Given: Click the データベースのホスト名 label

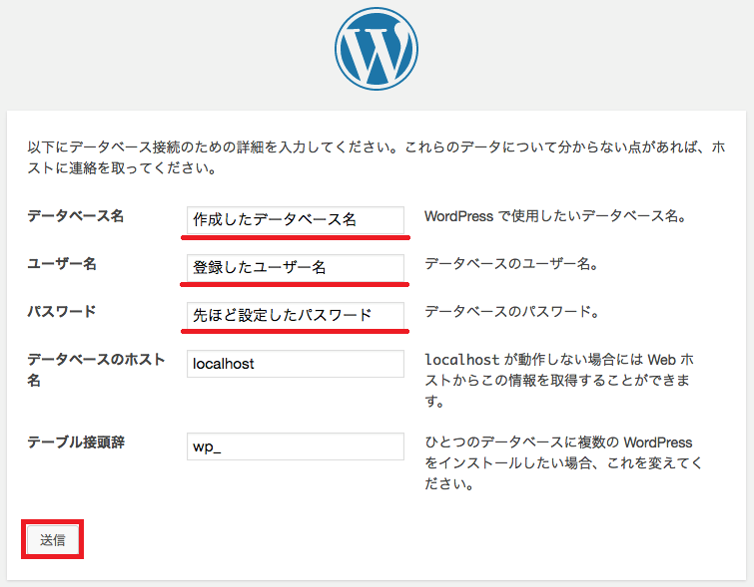Looking at the screenshot, I should coord(89,370).
